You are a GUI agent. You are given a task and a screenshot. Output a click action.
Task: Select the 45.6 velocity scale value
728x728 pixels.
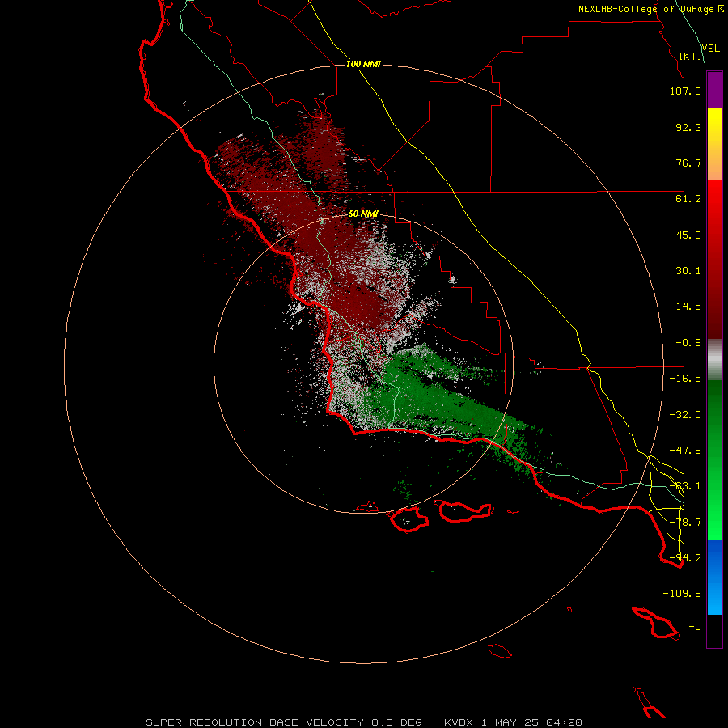688,235
